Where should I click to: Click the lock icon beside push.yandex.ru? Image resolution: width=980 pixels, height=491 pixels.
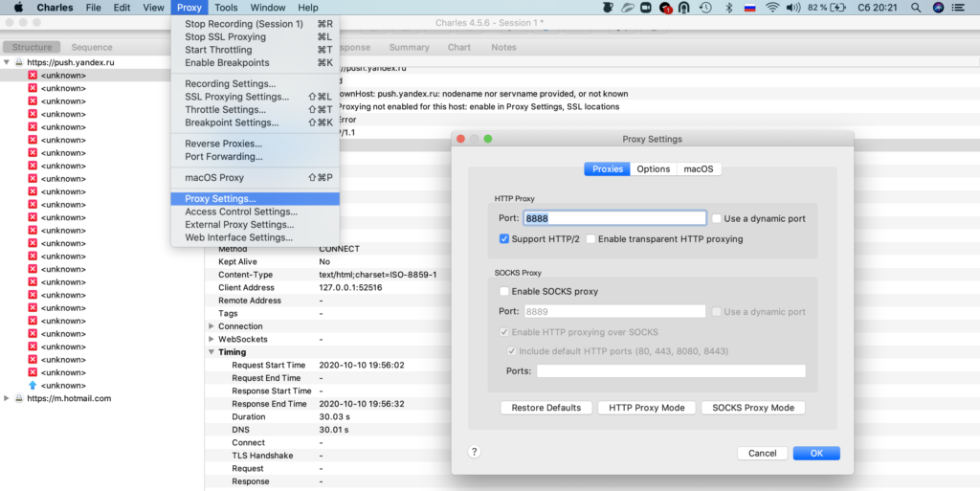pyautogui.click(x=18, y=62)
